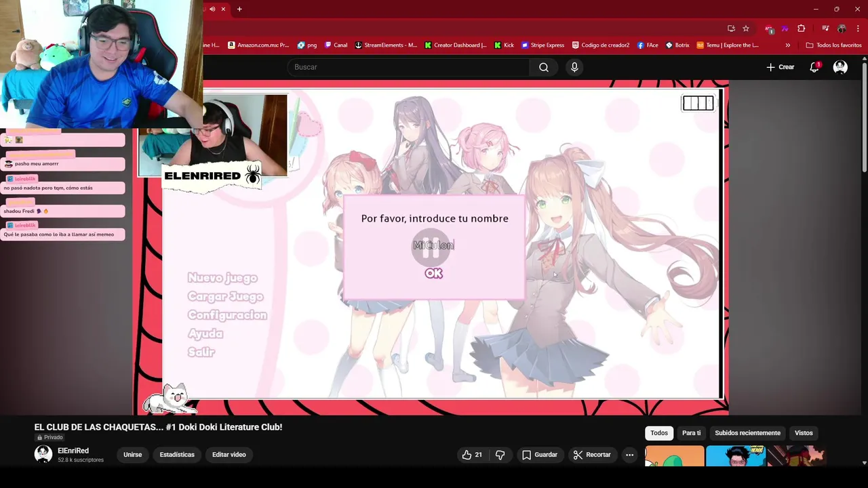Click the ElEnriRed channel avatar
Screen dimensions: 868x488
(43, 454)
